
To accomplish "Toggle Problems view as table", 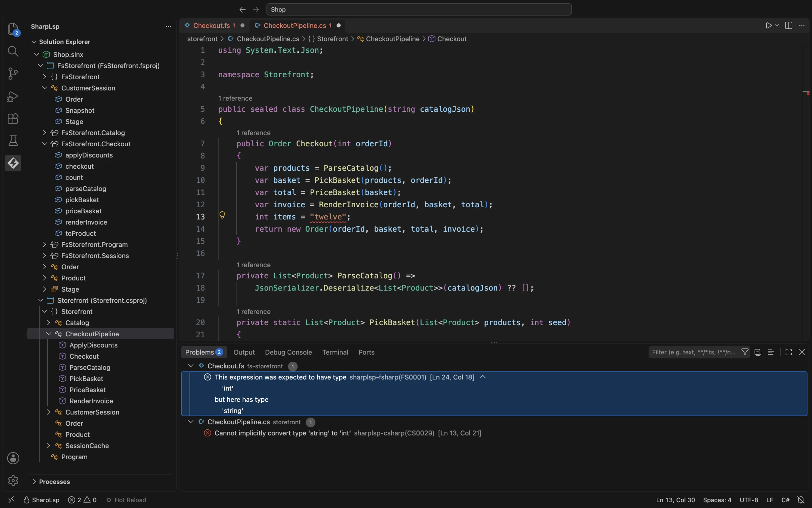I will tap(771, 352).
